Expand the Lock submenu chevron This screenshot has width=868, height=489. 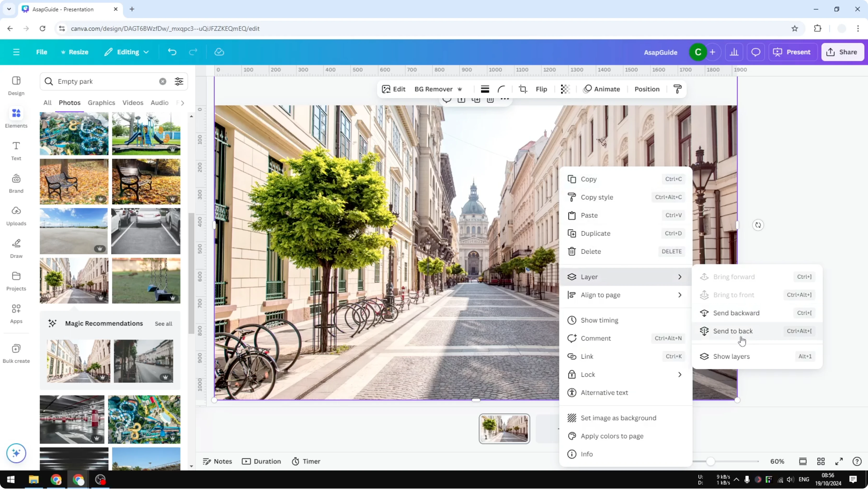point(680,374)
